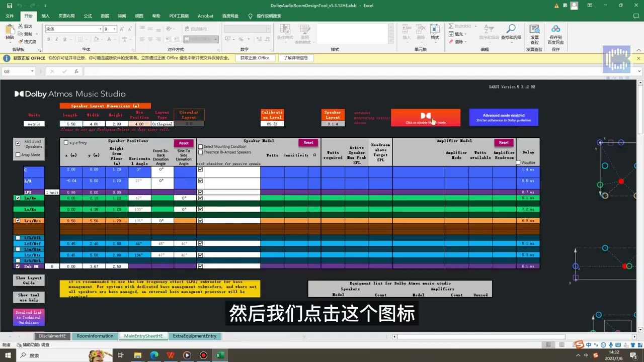
Task: Click the Fill (填充) icon
Action: [x=451, y=34]
